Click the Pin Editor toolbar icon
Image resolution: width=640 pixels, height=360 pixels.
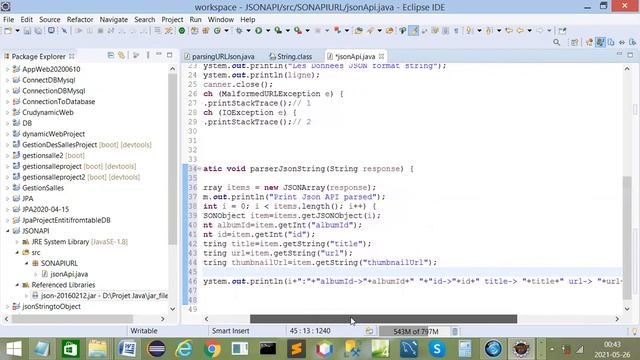click(x=562, y=31)
